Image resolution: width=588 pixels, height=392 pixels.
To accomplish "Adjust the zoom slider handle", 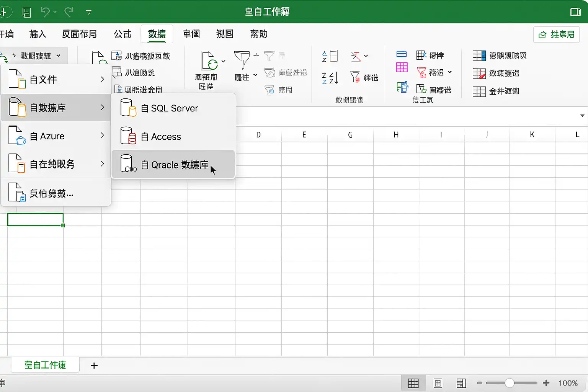I will pyautogui.click(x=509, y=383).
